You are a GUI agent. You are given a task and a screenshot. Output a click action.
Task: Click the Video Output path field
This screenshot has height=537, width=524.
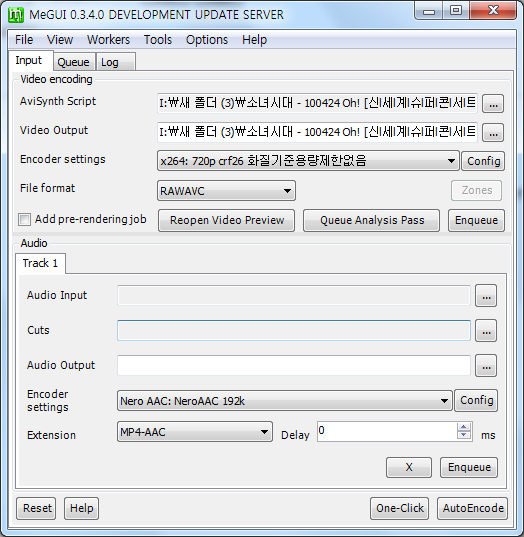[317, 132]
